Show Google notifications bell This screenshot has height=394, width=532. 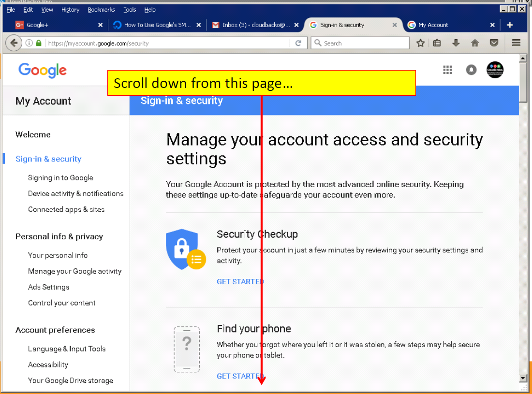point(471,70)
